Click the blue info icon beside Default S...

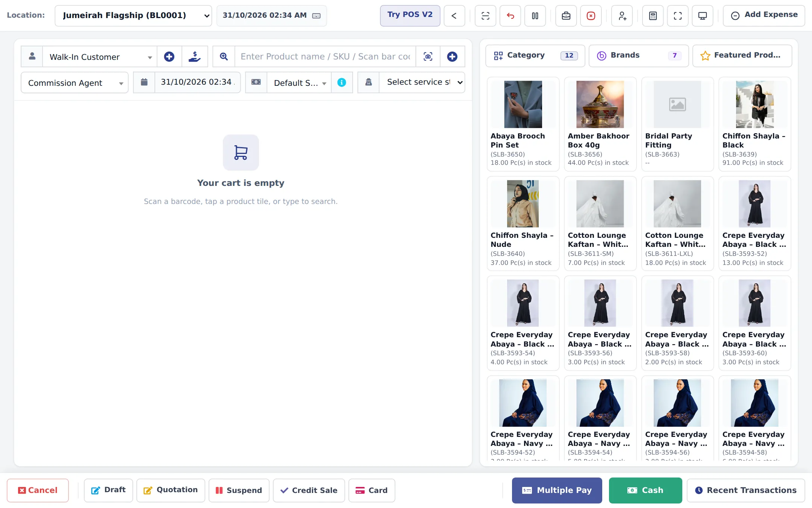point(342,82)
